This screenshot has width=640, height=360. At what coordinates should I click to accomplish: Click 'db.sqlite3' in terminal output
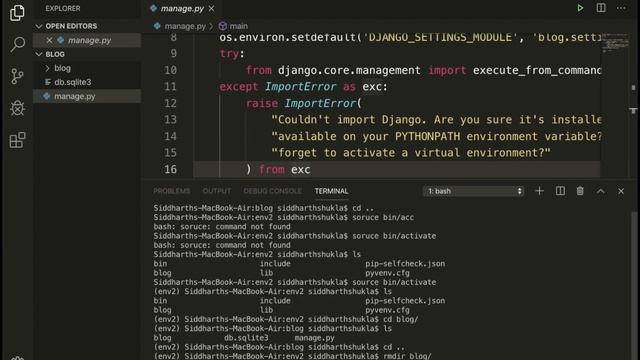coord(246,338)
